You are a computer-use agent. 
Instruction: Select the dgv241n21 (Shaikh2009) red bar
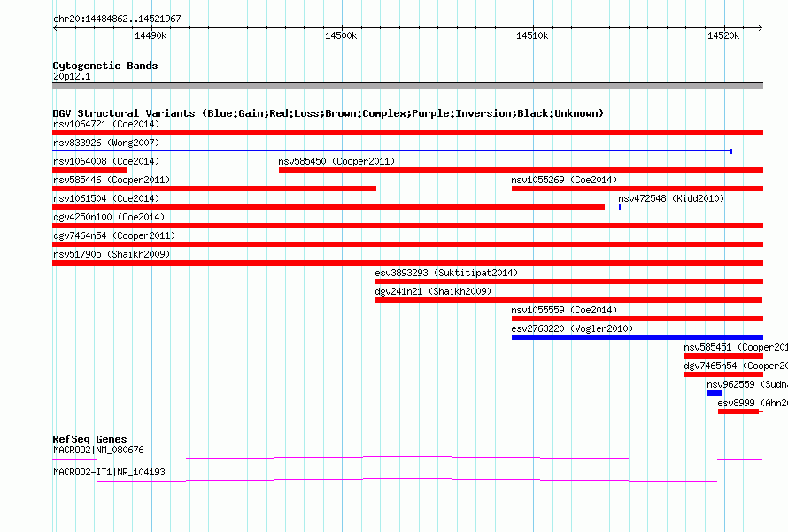point(568,300)
